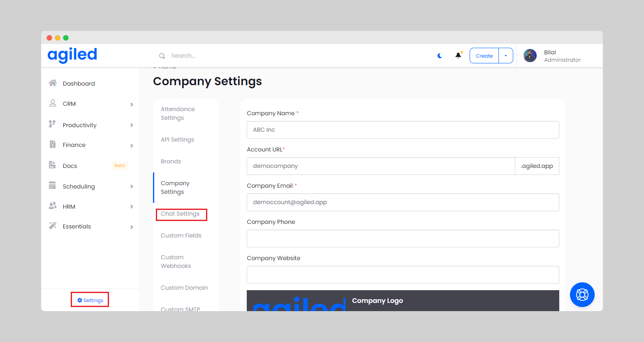Image resolution: width=644 pixels, height=342 pixels.
Task: Expand the Finance submenu chevron
Action: [x=132, y=145]
